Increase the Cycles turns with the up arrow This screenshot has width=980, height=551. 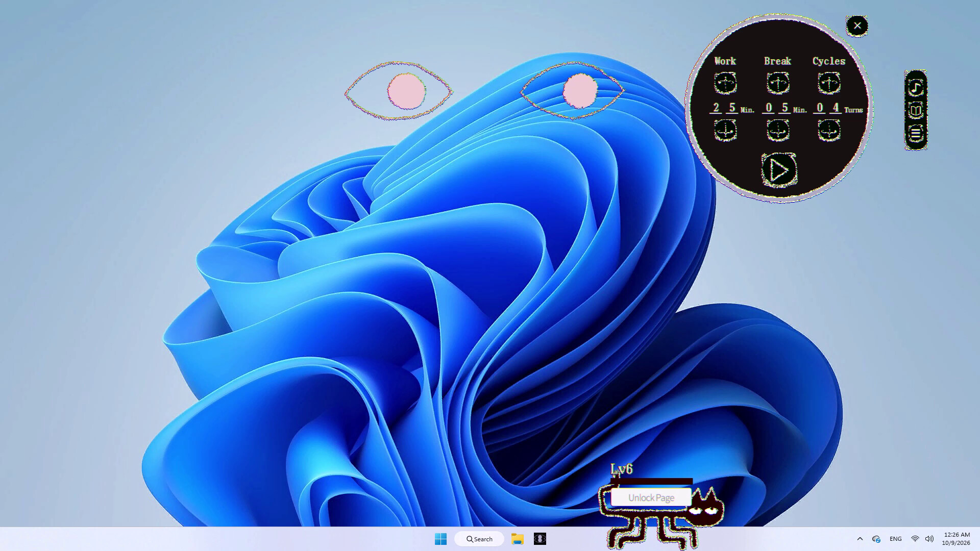click(x=829, y=83)
